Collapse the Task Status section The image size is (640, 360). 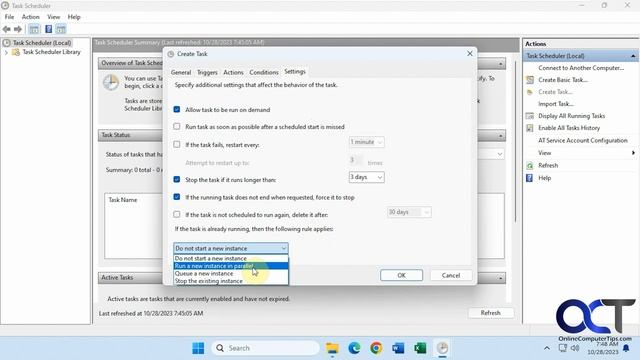(x=500, y=136)
